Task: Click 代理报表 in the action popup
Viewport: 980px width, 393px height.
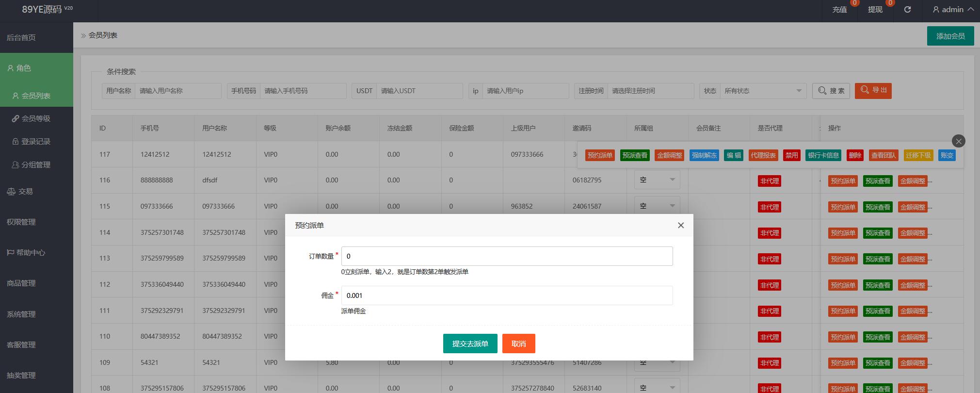Action: [763, 155]
